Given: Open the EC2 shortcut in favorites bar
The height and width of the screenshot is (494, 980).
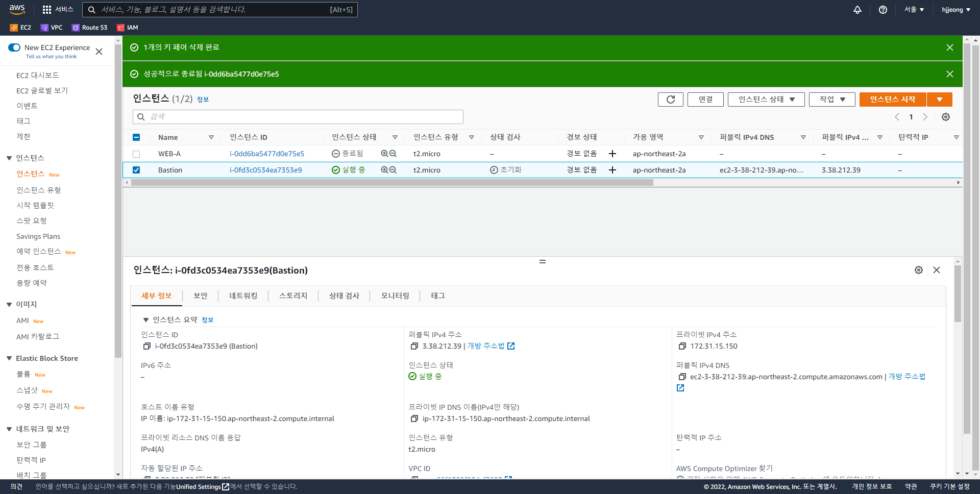Looking at the screenshot, I should (20, 28).
